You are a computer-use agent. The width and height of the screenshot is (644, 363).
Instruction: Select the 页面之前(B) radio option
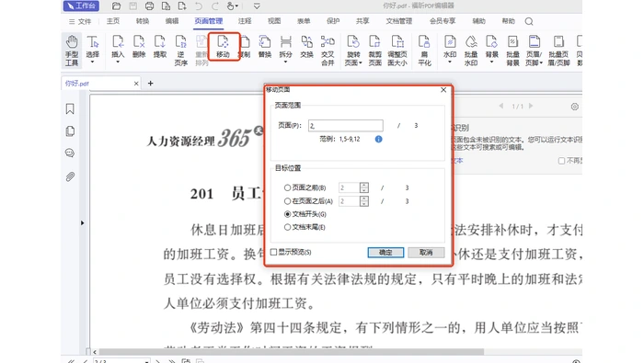pyautogui.click(x=287, y=187)
